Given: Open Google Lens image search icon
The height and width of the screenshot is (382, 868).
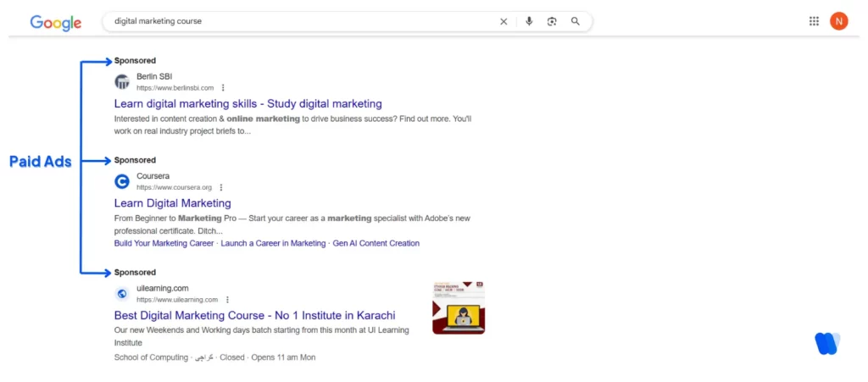Looking at the screenshot, I should tap(552, 21).
